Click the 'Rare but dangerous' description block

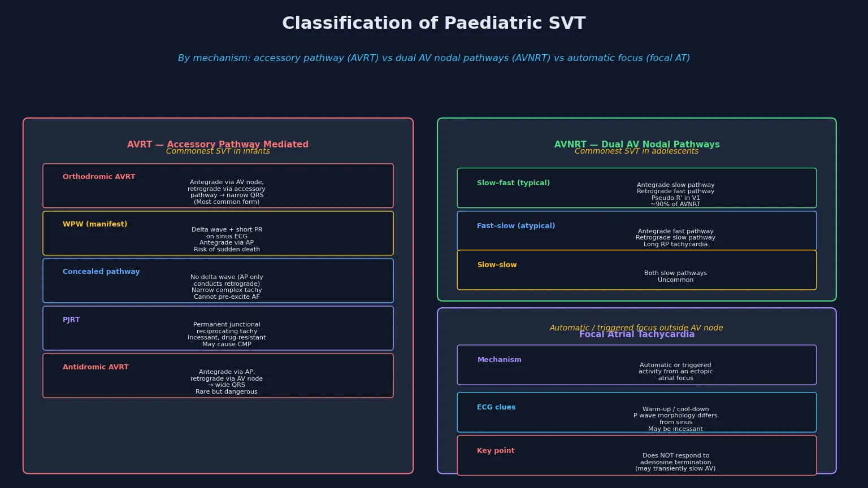click(227, 382)
